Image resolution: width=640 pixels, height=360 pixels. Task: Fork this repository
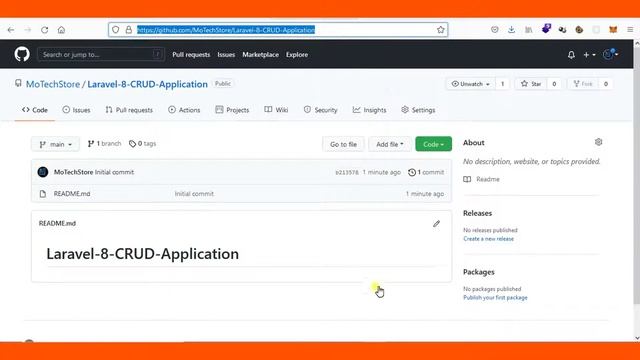(583, 84)
